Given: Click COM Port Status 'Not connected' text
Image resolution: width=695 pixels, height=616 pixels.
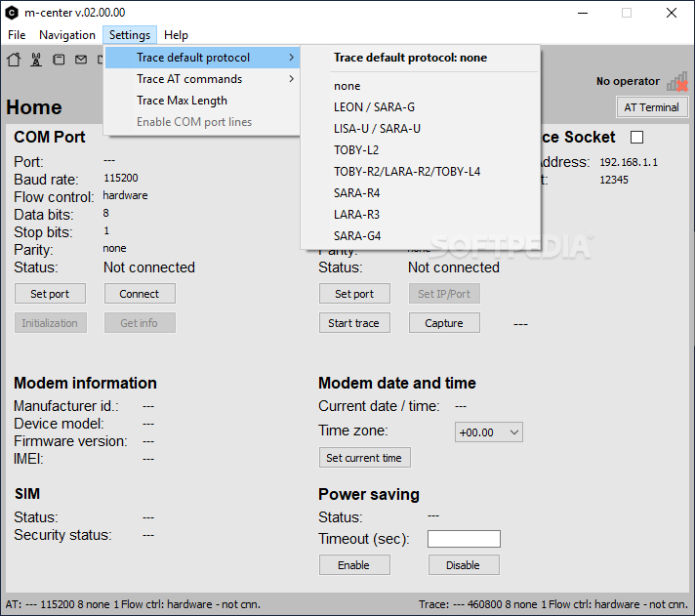Looking at the screenshot, I should [x=149, y=267].
